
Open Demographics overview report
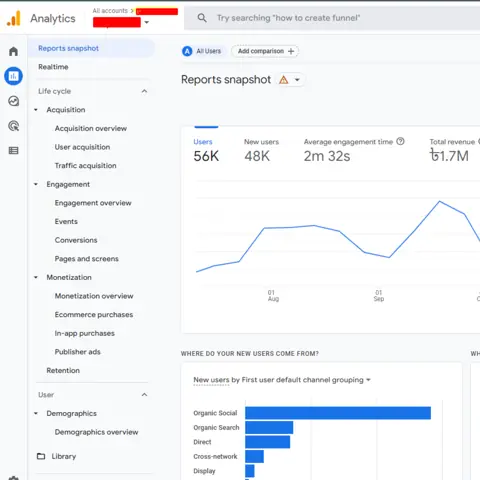[x=96, y=432]
